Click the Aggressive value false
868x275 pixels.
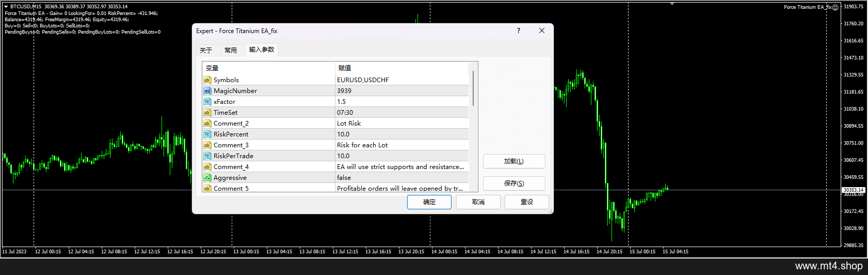pyautogui.click(x=402, y=178)
